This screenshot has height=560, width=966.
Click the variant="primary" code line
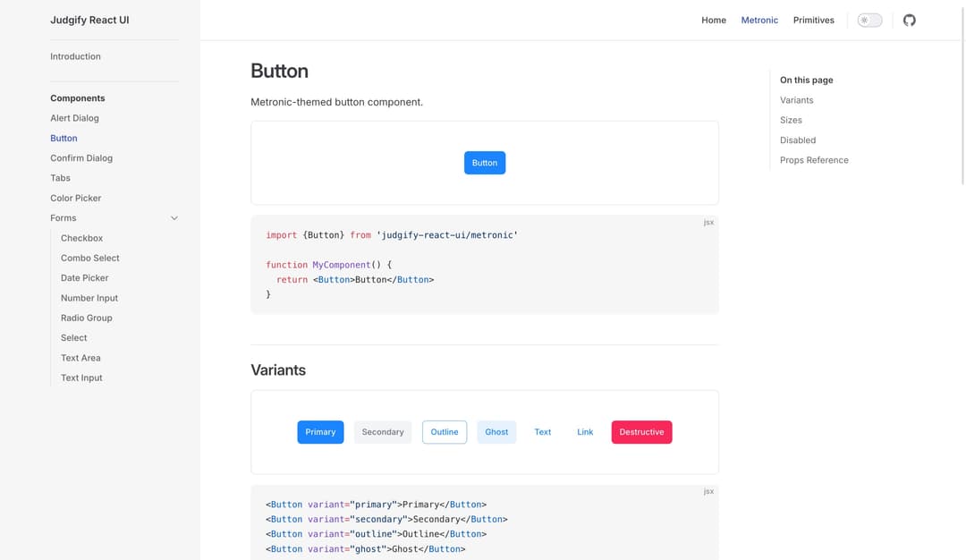[376, 504]
